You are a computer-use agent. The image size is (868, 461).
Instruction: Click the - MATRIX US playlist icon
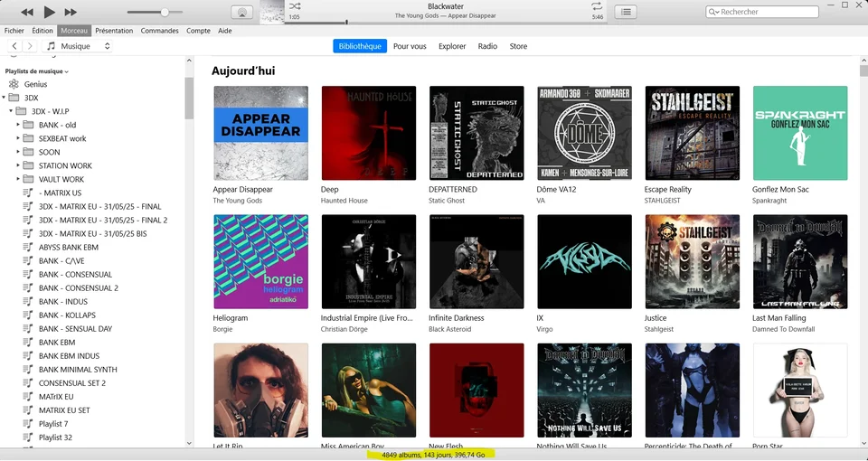pos(28,193)
